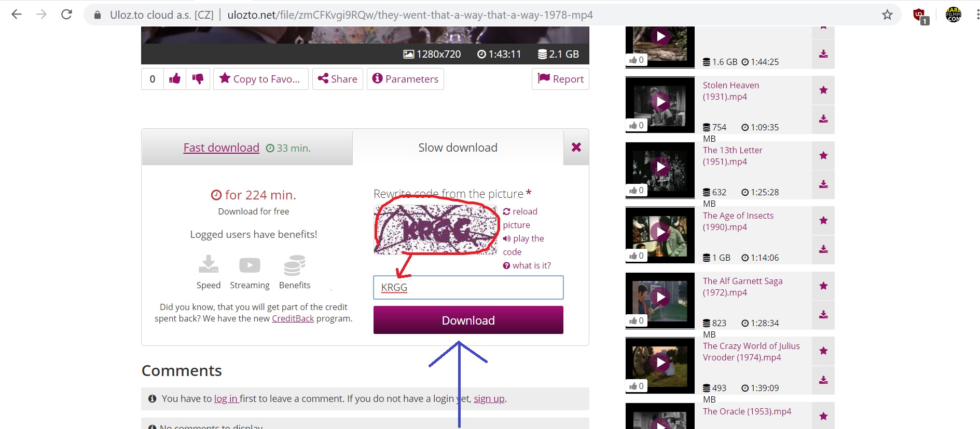Open The Age of Insects (1990).mp4
Viewport: 980px width, 429px height.
(738, 221)
